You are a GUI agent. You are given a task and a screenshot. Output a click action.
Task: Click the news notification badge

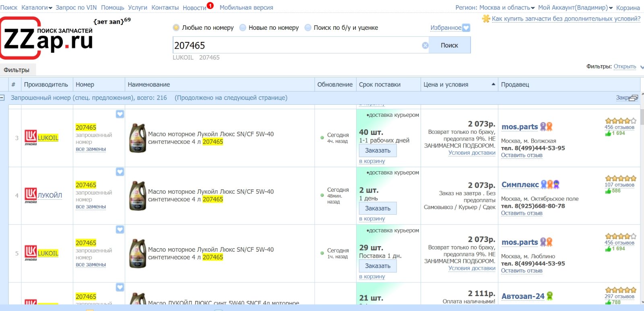tap(210, 5)
